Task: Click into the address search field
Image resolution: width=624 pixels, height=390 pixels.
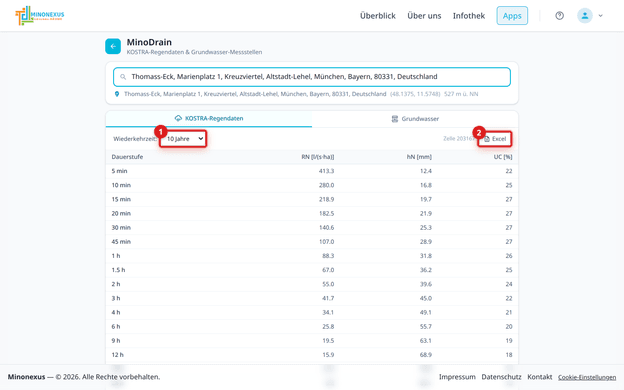Action: coord(312,77)
